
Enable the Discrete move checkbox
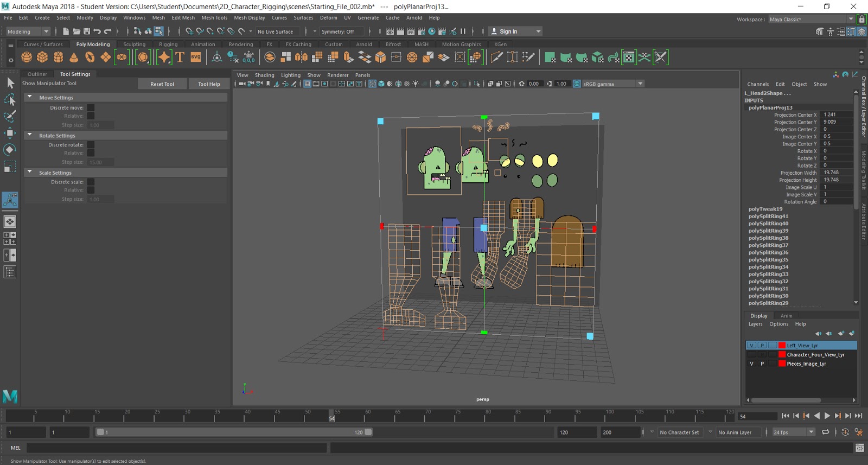pos(91,108)
